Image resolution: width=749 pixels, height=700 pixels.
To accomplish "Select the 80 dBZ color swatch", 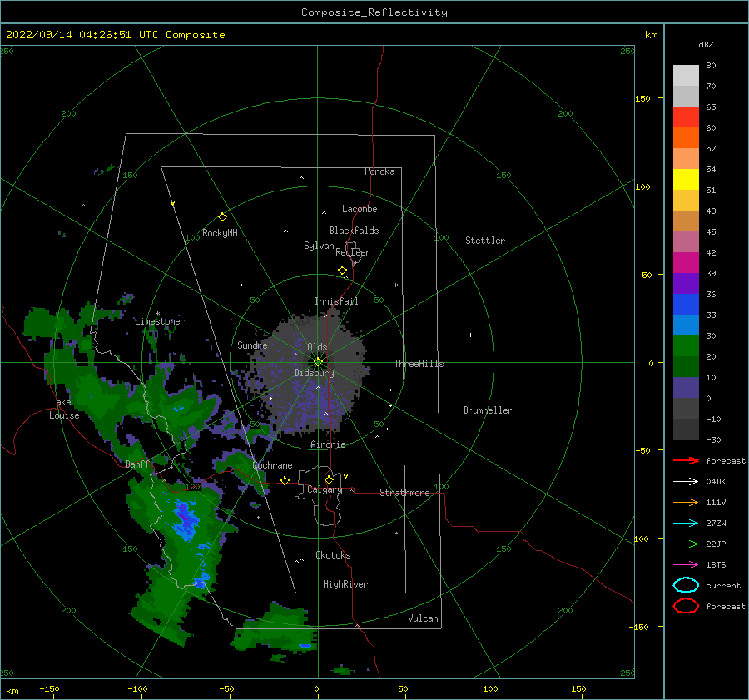I will 686,75.
